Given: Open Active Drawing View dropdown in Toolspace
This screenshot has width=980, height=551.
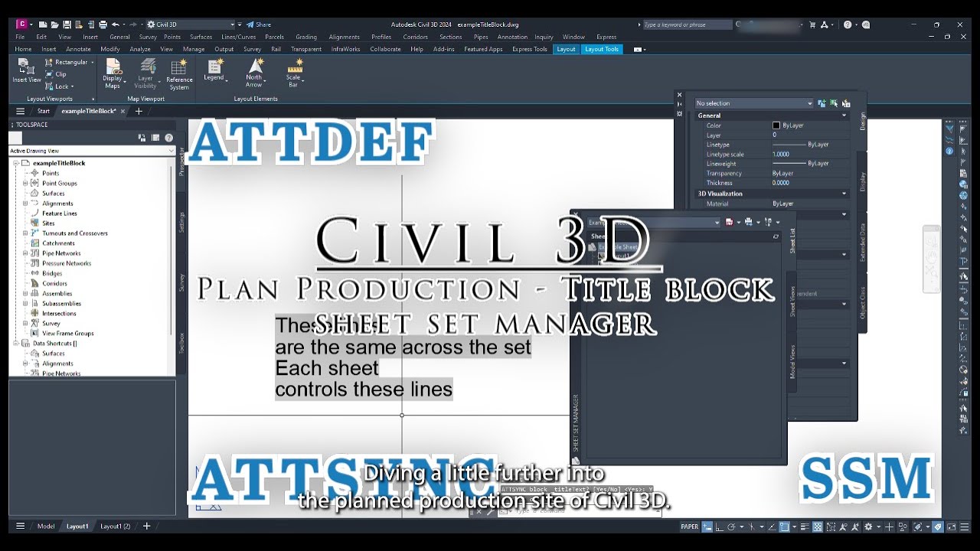Looking at the screenshot, I should (92, 151).
